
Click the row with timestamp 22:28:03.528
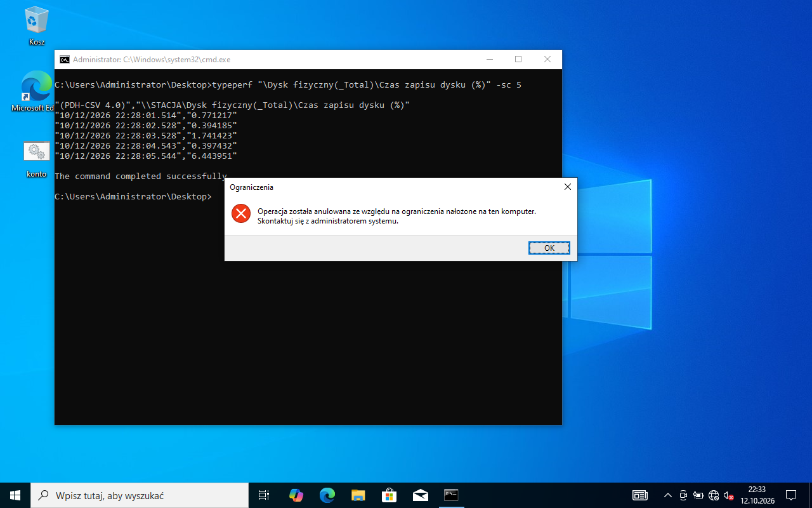(x=146, y=135)
